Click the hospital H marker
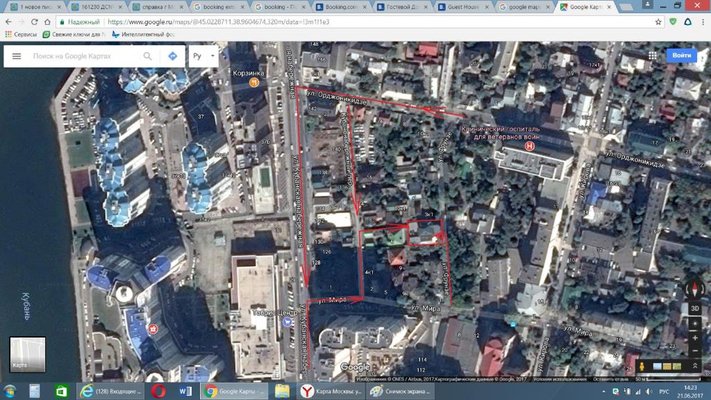This screenshot has width=711, height=400. [x=528, y=144]
